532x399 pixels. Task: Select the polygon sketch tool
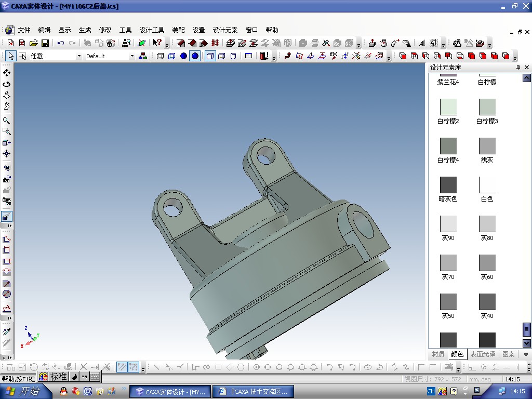click(241, 367)
